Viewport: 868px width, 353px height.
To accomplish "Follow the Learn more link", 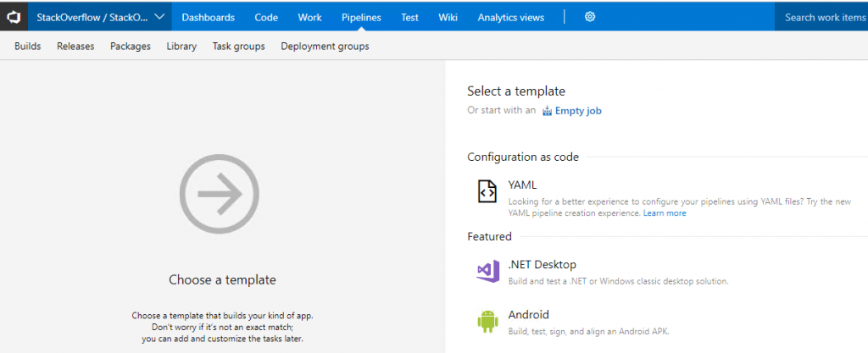I will point(665,213).
